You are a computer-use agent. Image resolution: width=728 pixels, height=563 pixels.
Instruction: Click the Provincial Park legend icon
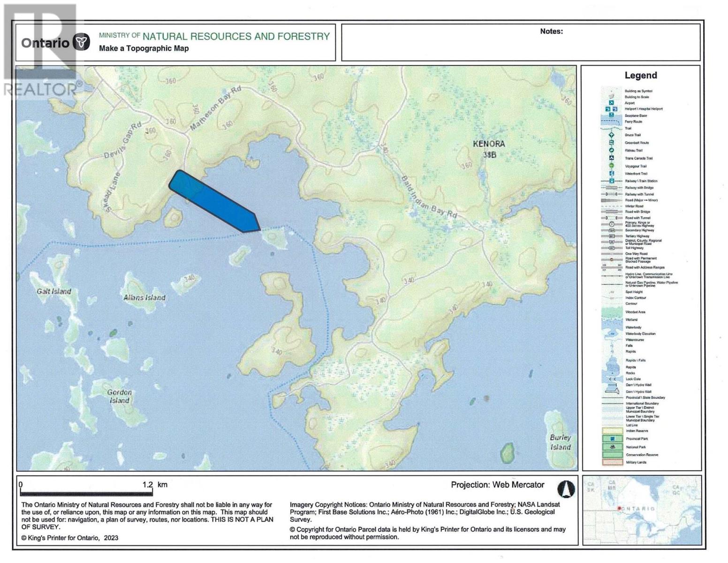tap(613, 438)
